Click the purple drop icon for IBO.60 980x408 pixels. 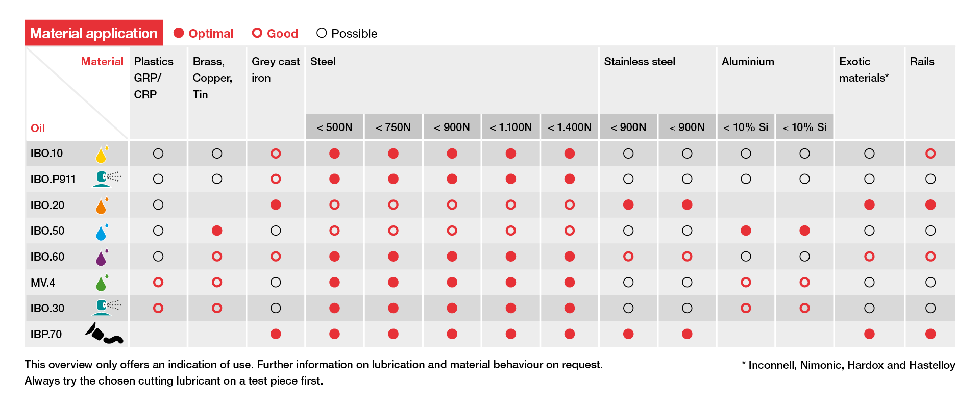point(102,257)
